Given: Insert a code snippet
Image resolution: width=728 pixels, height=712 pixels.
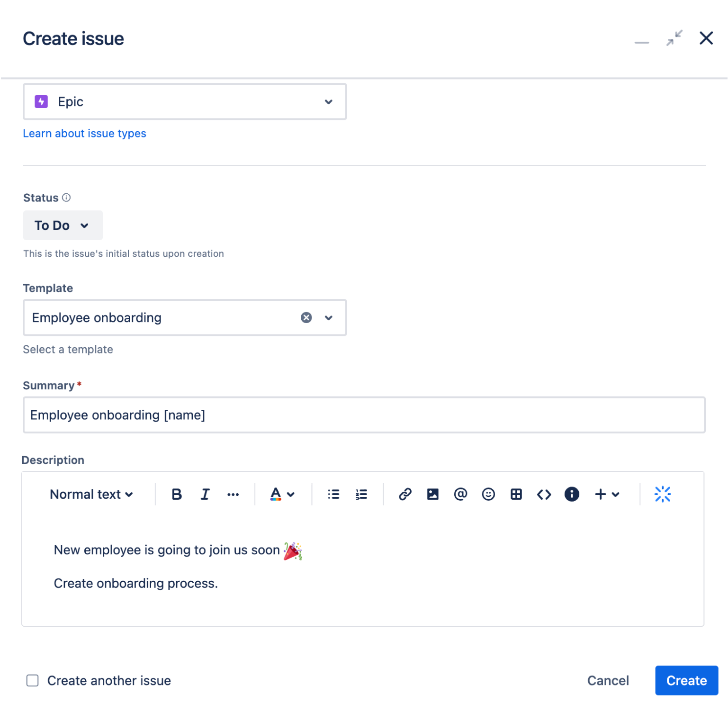Looking at the screenshot, I should tap(544, 494).
